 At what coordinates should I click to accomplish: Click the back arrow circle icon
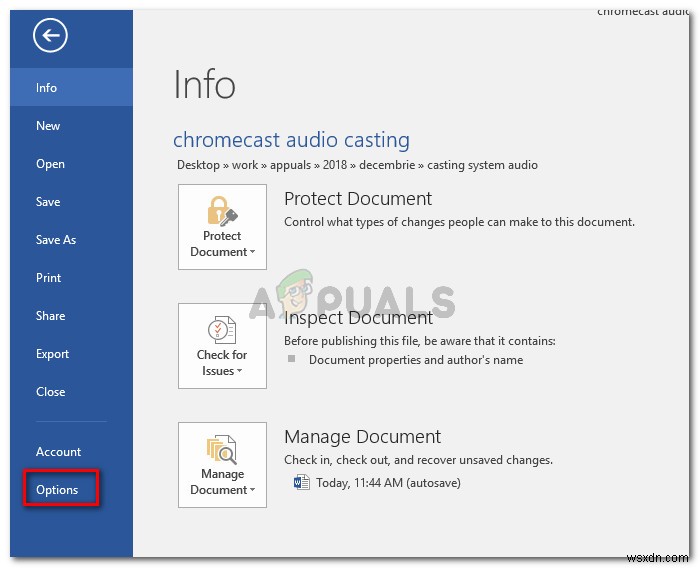[x=50, y=35]
